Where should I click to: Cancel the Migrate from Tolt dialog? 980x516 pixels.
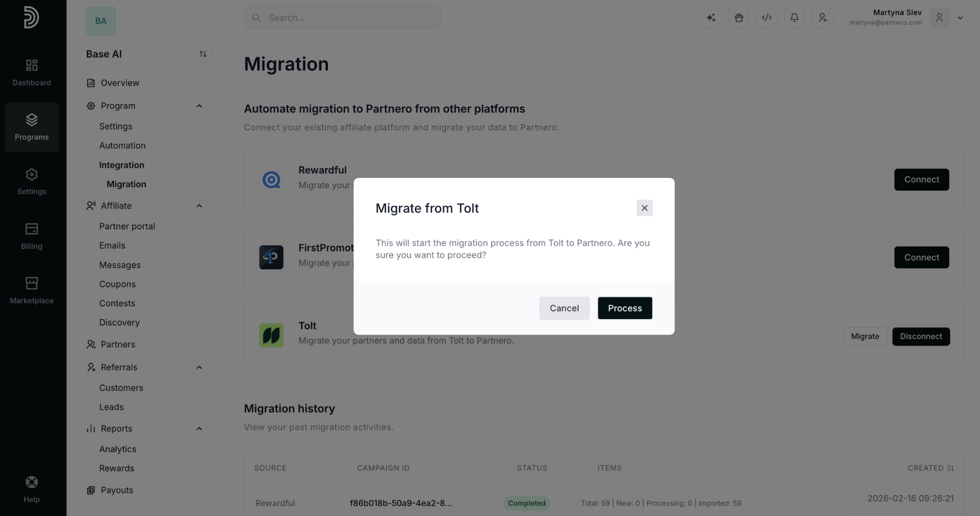click(564, 308)
